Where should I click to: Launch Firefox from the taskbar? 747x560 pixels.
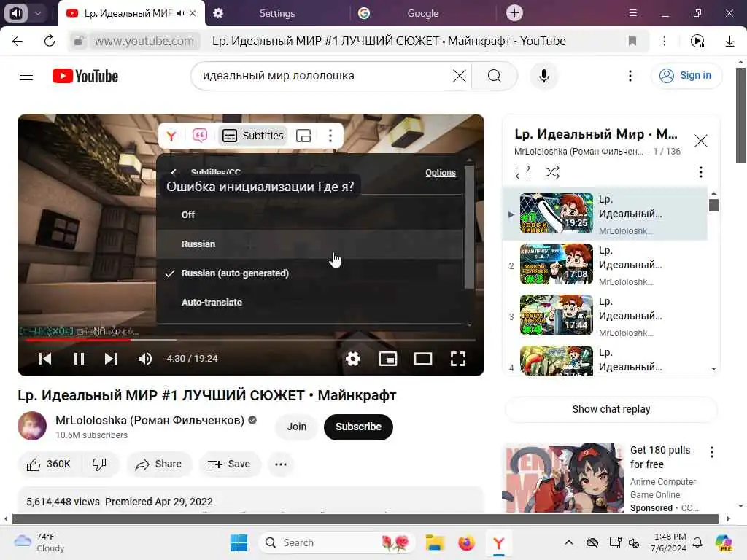pos(466,542)
